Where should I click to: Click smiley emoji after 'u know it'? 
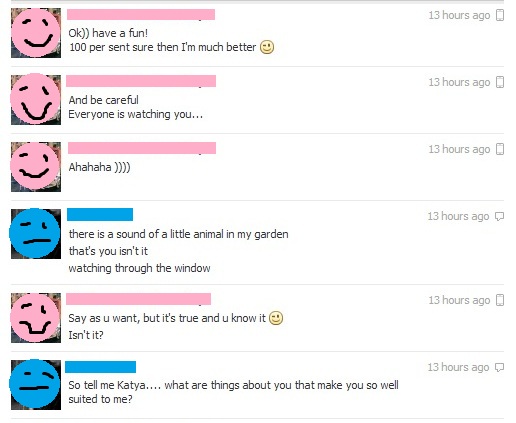[276, 318]
